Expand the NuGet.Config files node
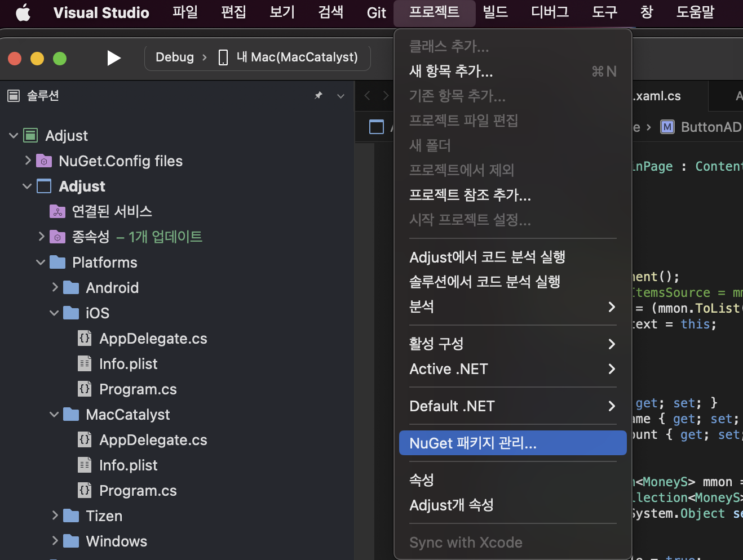 click(x=28, y=161)
